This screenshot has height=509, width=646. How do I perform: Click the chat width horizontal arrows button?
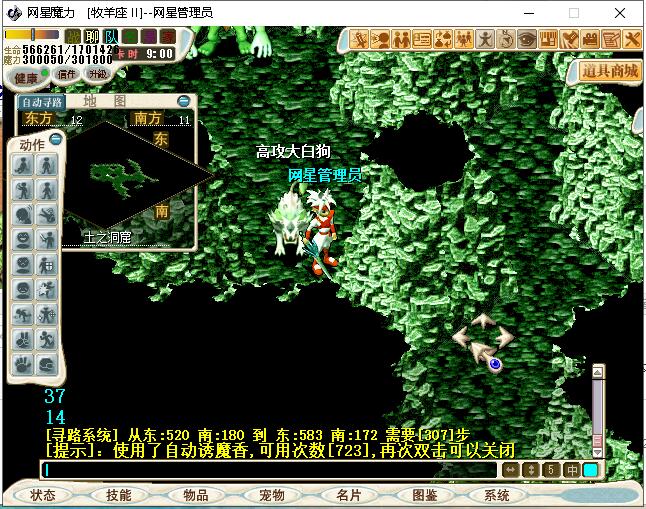510,470
